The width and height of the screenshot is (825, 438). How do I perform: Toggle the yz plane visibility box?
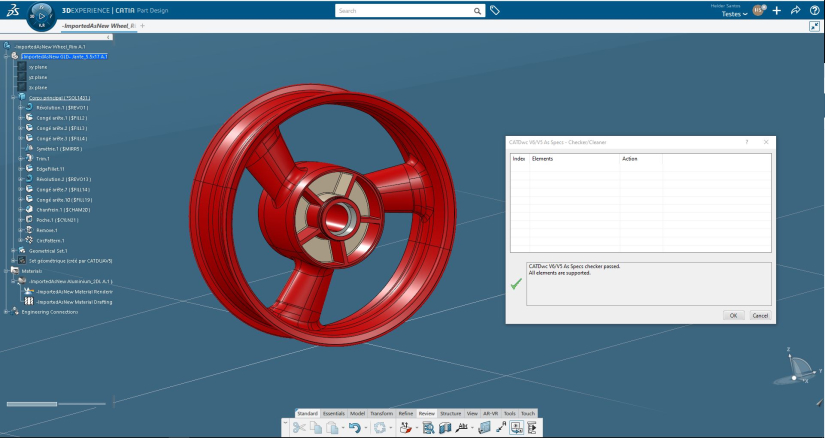tap(21, 77)
